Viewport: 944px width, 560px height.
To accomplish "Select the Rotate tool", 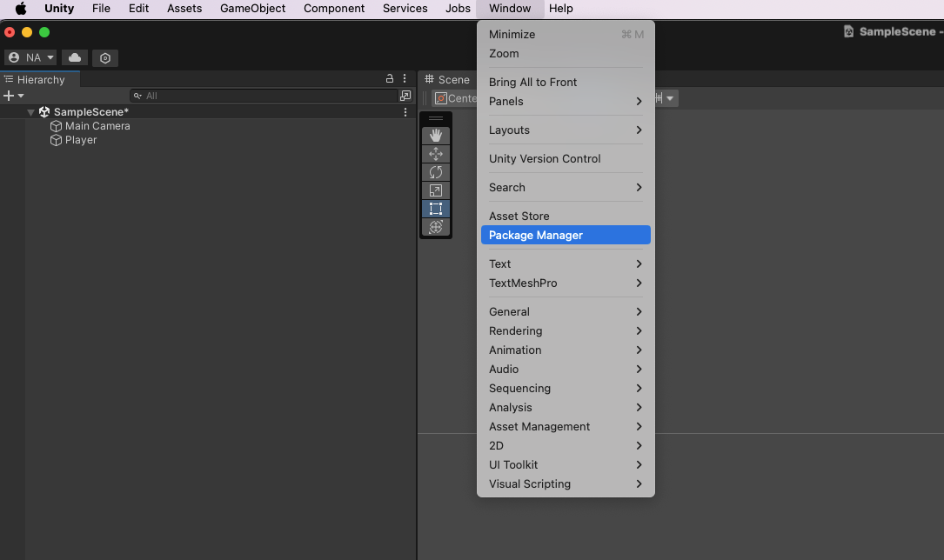I will (436, 172).
